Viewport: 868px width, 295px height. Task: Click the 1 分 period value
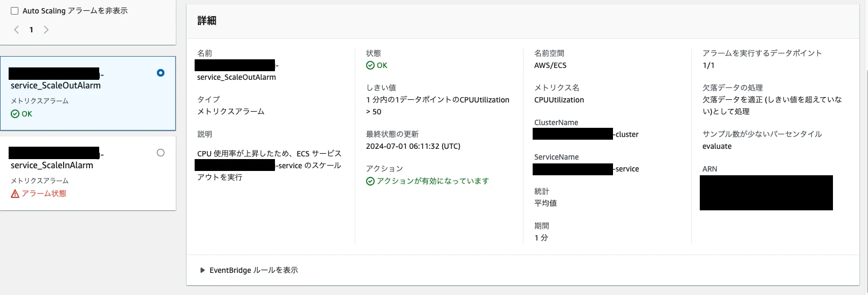tap(541, 238)
